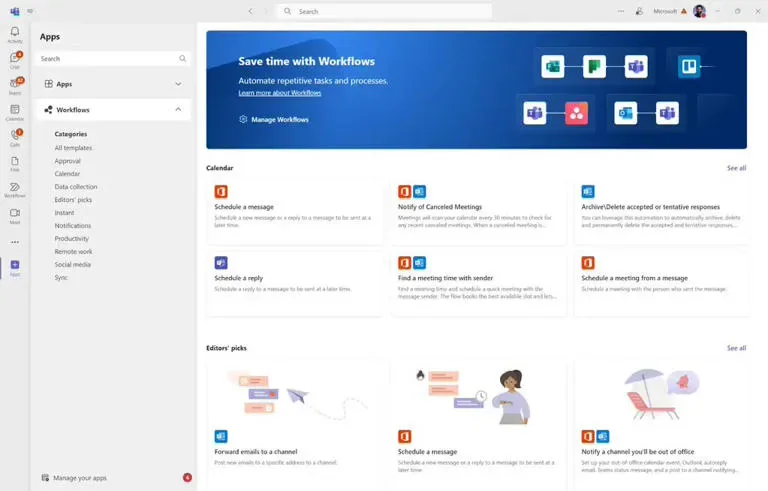Click the Microsoft org label in title bar
Viewport: 768px width, 491px height.
click(665, 11)
